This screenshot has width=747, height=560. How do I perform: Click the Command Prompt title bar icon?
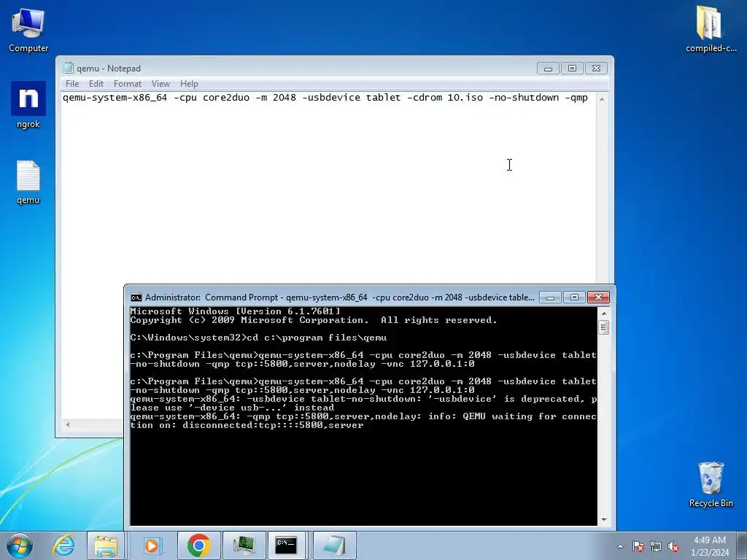point(136,297)
